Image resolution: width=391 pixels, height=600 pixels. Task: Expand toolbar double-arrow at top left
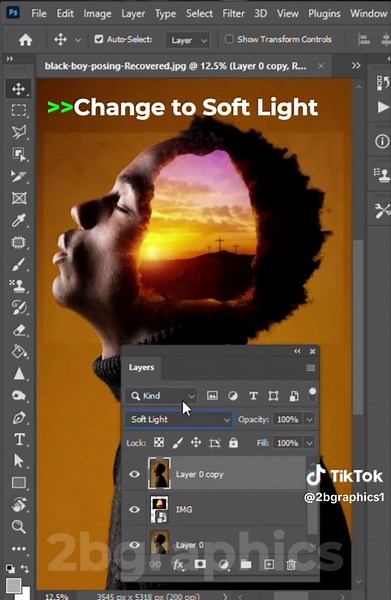(10, 59)
